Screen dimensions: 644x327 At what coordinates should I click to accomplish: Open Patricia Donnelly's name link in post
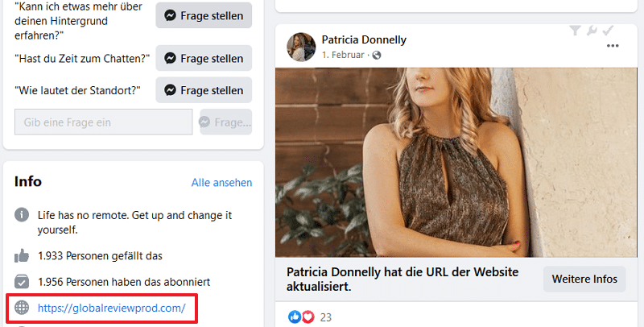click(x=364, y=39)
